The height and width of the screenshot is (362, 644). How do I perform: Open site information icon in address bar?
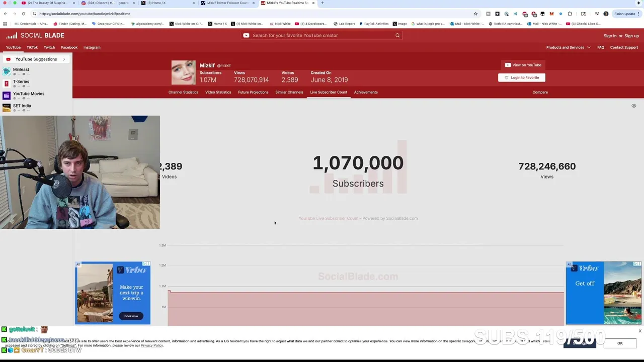(34, 14)
